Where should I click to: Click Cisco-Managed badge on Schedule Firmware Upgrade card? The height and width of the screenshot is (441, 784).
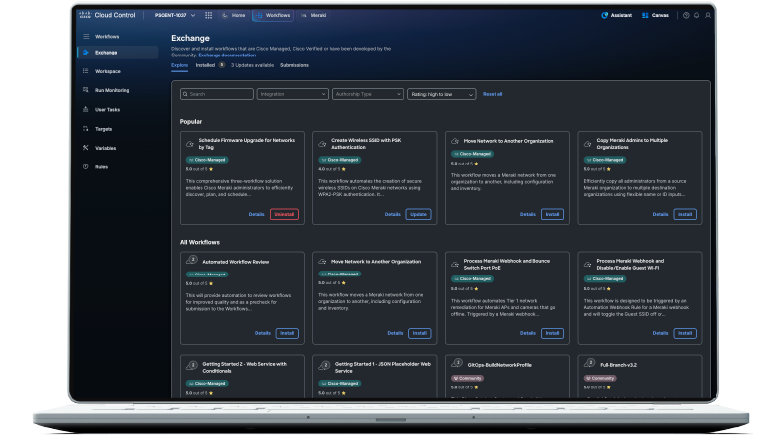[206, 160]
